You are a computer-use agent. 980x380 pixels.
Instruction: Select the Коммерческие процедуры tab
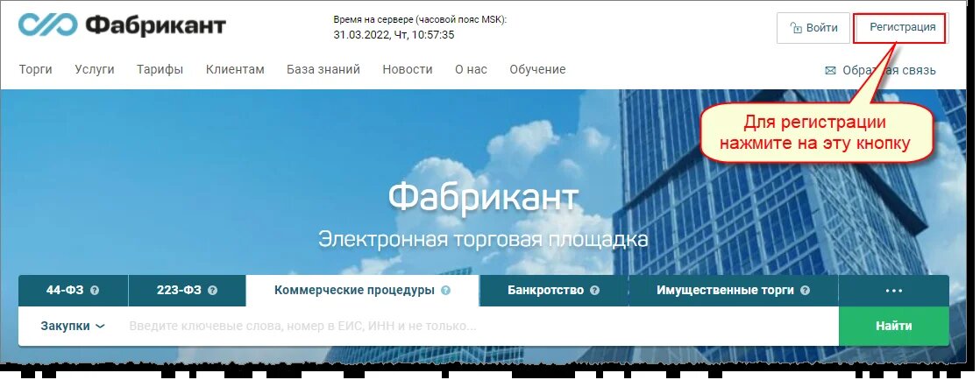(363, 291)
